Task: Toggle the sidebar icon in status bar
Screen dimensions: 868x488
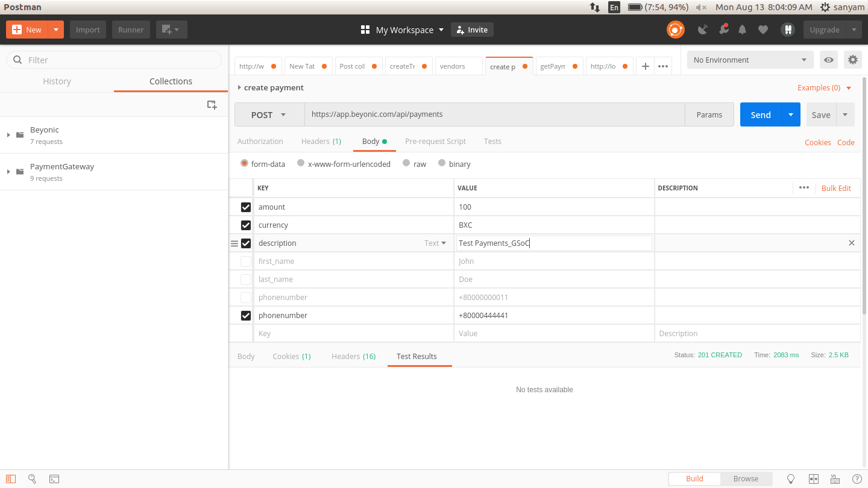Action: click(x=11, y=479)
